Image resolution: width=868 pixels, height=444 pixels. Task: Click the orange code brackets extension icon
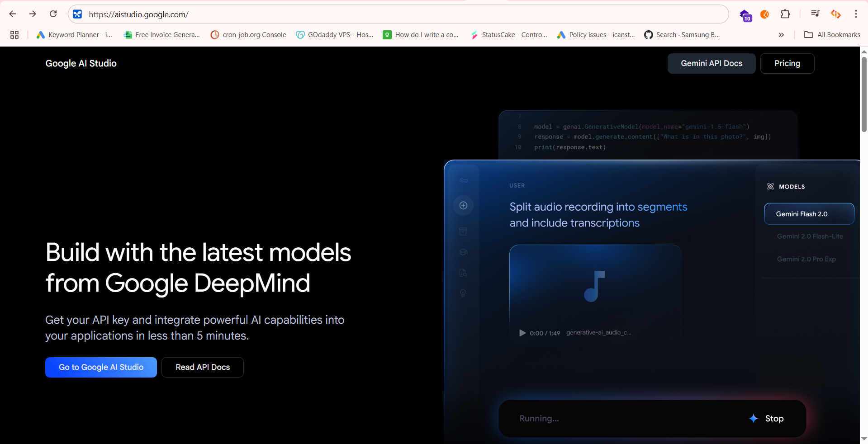coord(835,14)
